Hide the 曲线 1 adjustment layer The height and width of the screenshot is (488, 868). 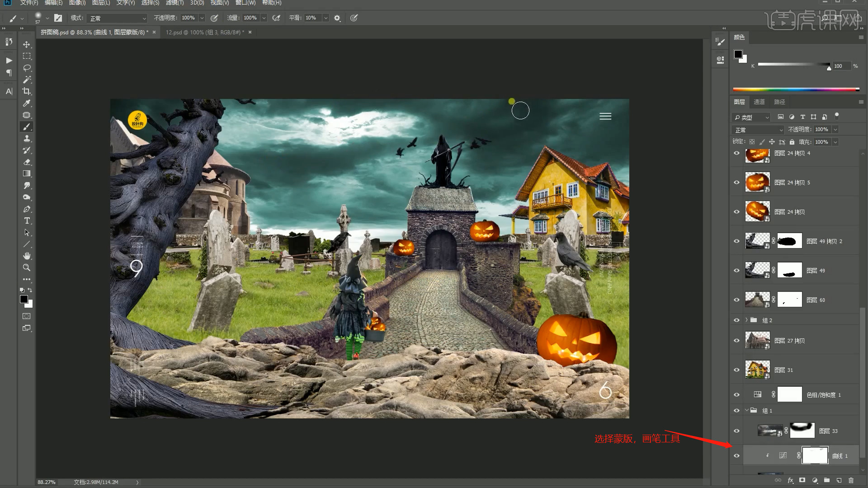click(x=736, y=456)
